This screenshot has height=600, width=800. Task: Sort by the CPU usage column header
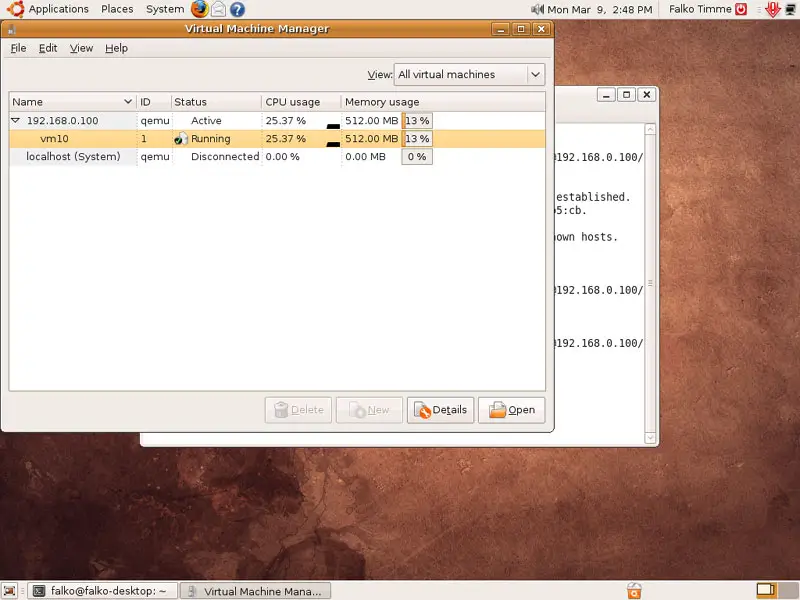pyautogui.click(x=302, y=102)
